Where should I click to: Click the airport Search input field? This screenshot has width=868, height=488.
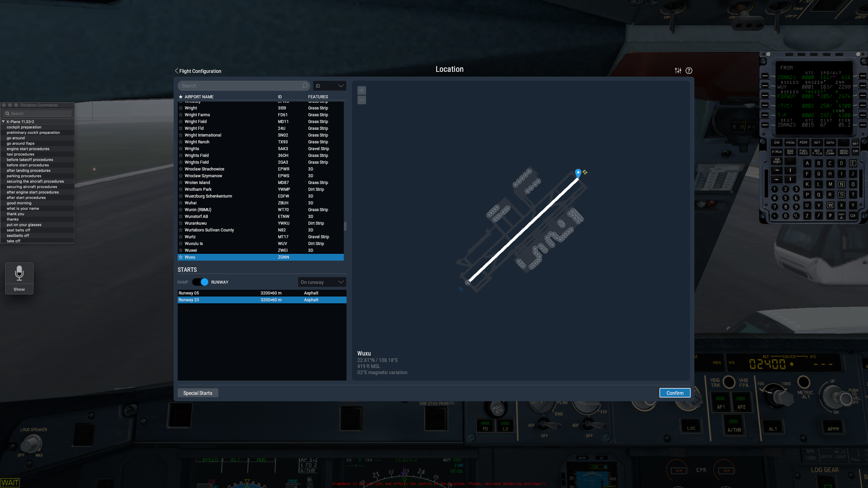(239, 86)
